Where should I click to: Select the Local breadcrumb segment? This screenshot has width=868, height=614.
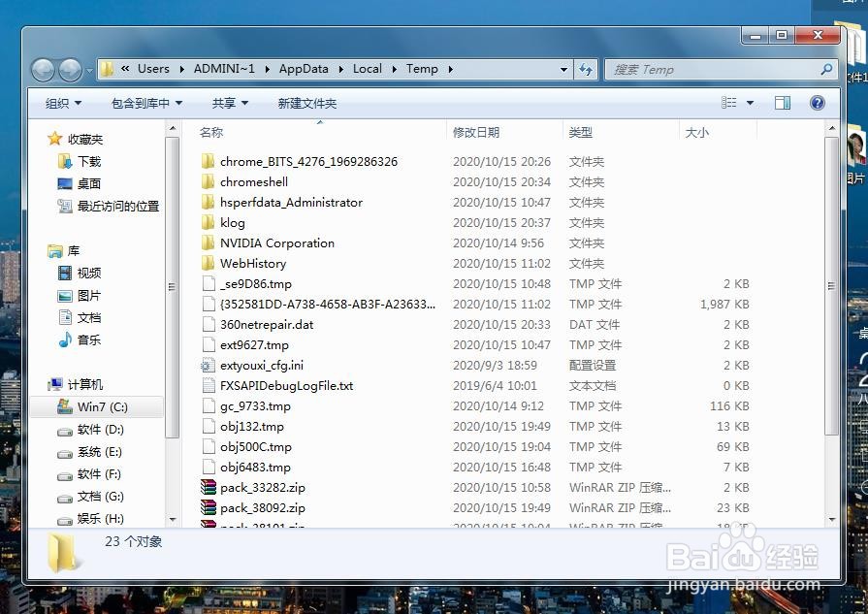[x=368, y=69]
